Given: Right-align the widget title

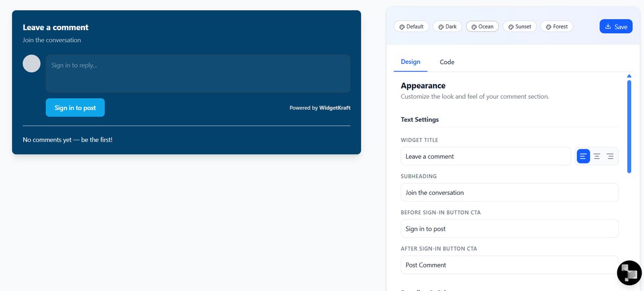Looking at the screenshot, I should tap(610, 156).
